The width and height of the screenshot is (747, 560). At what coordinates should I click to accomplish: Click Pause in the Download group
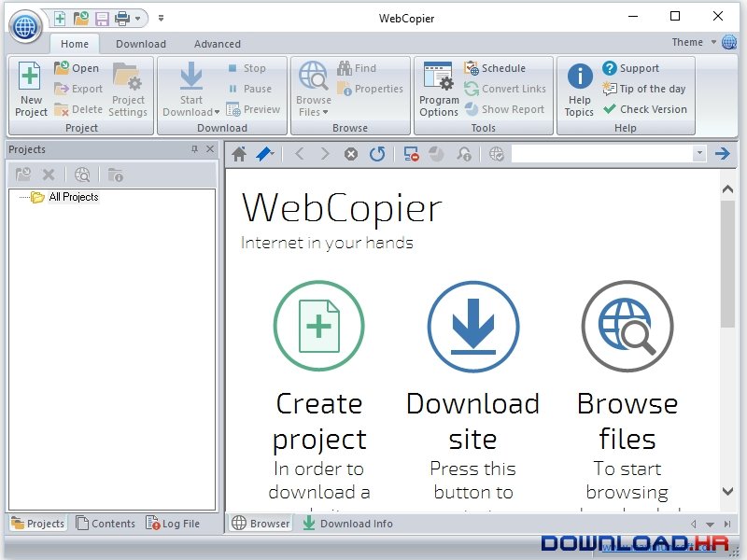pos(249,89)
